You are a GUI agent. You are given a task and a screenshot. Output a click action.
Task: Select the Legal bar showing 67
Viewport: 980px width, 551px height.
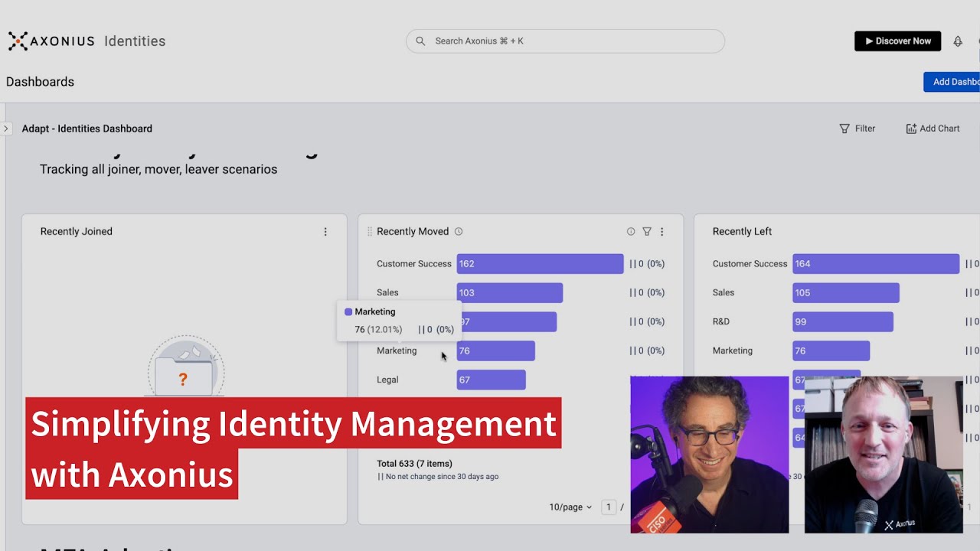pos(491,380)
